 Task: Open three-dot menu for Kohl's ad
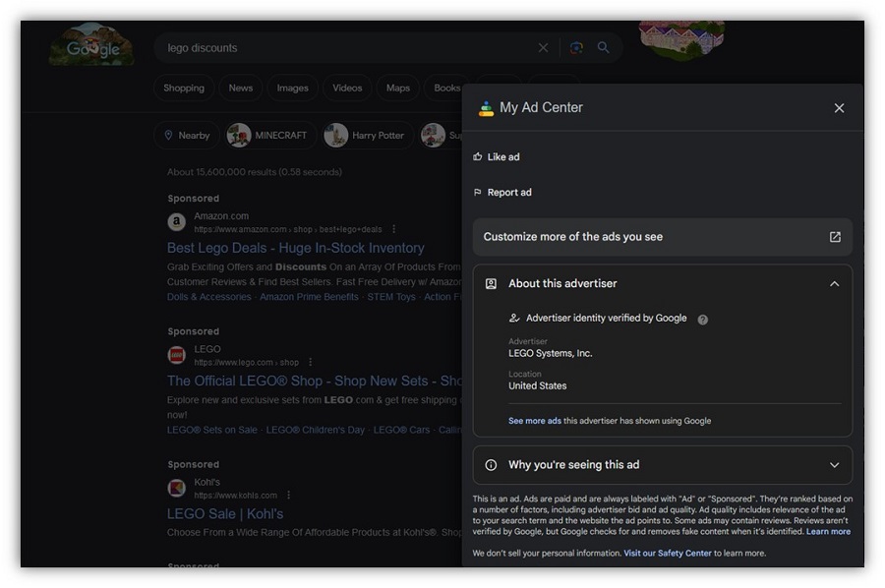pyautogui.click(x=289, y=495)
